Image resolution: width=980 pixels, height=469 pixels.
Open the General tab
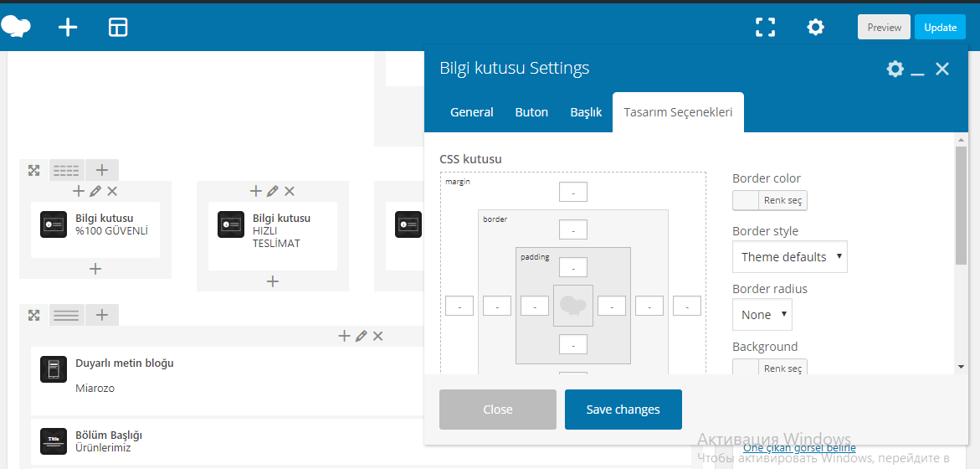tap(472, 112)
